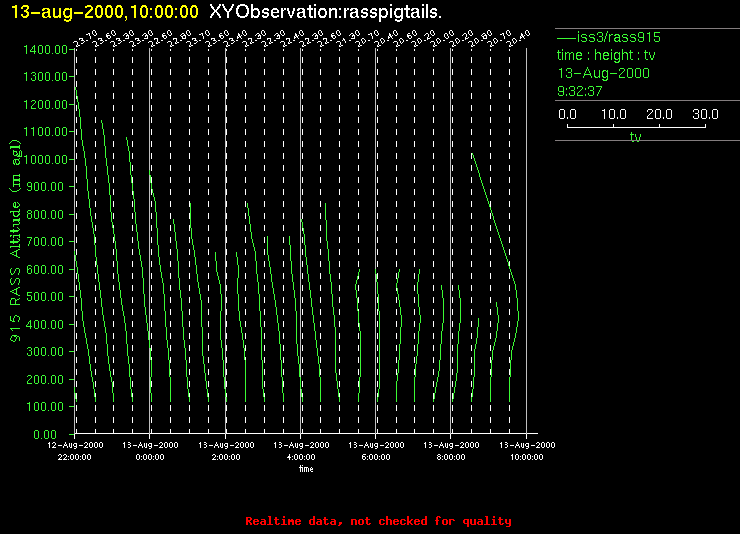Select the 'tv' scale label under legend
Viewport: 740px width, 534px height.
tap(635, 138)
